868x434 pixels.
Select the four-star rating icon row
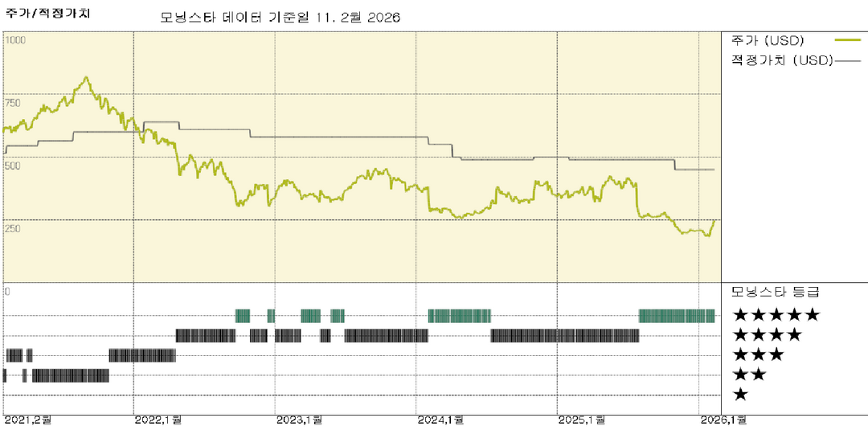pyautogui.click(x=767, y=335)
